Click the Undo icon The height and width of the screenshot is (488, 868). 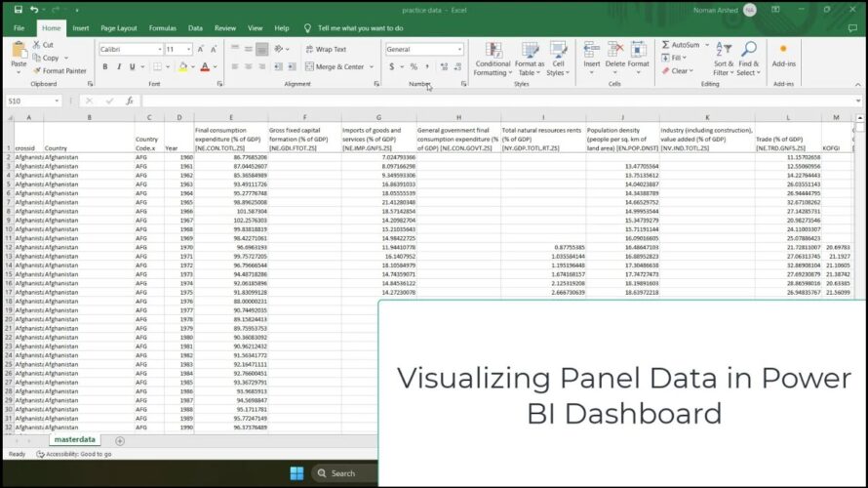point(34,10)
